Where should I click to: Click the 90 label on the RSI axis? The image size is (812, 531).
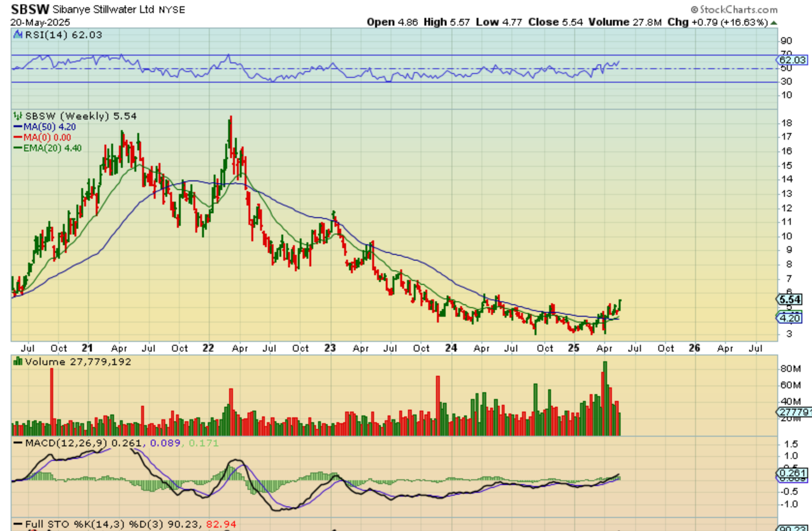pos(786,41)
